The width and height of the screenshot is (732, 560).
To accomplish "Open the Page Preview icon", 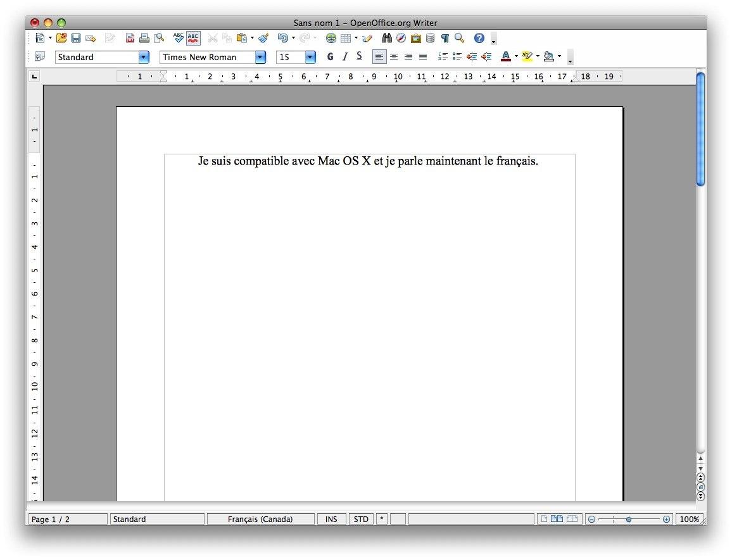I will coord(159,38).
